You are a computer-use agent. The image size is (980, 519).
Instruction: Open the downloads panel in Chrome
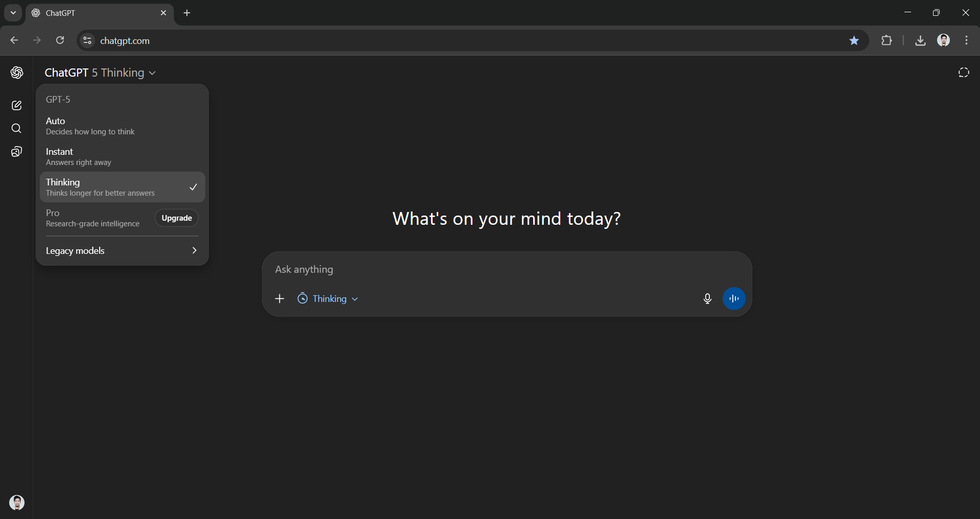tap(920, 40)
